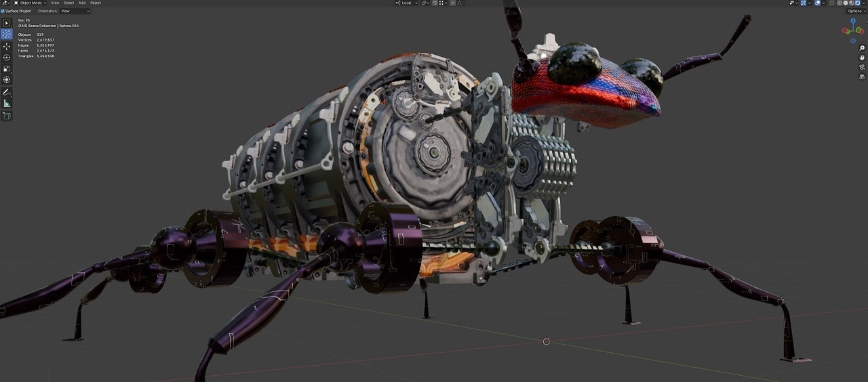
Task: Click the blue Z axis on navigation gizmo
Action: coord(853,21)
